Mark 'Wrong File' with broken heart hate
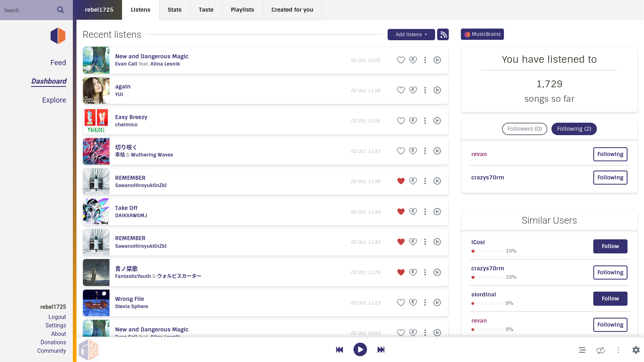The height and width of the screenshot is (362, 644). (413, 302)
